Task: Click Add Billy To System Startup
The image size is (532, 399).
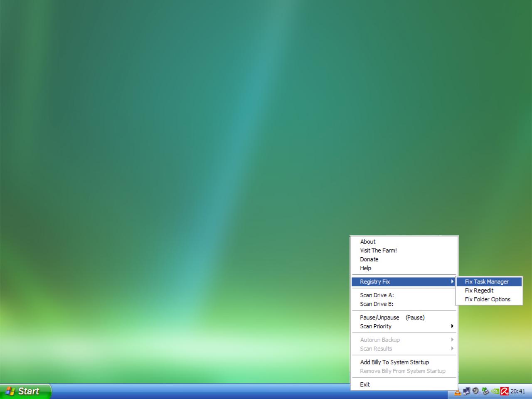Action: click(x=404, y=362)
